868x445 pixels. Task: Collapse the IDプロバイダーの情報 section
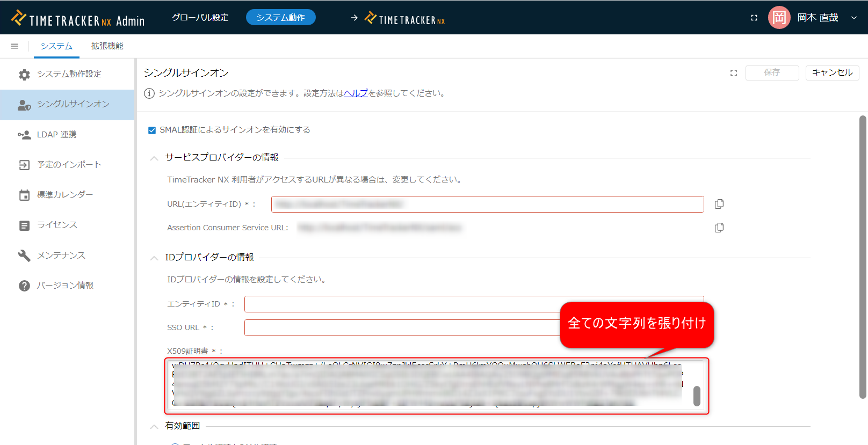[x=154, y=258]
